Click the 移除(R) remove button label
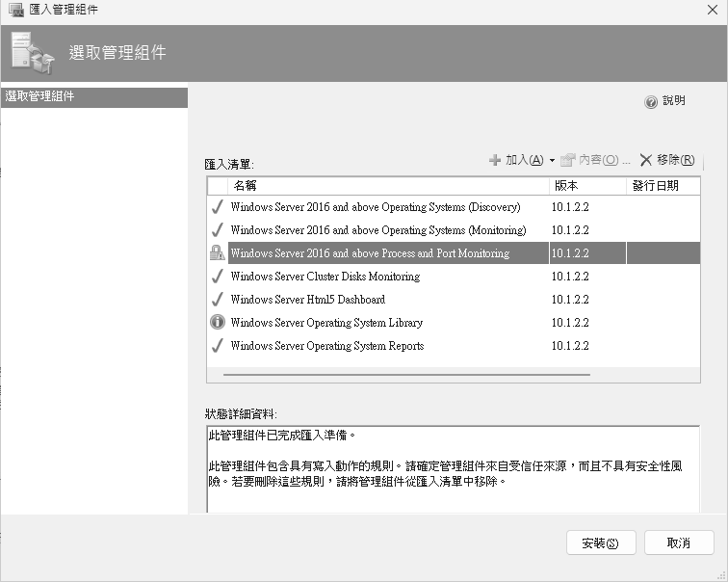Viewport: 728px width, 582px height. pyautogui.click(x=676, y=160)
